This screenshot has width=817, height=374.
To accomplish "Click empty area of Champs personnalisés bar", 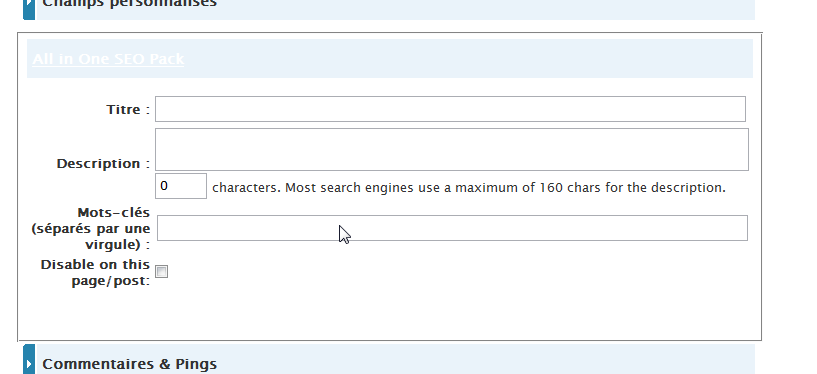I will 485,8.
